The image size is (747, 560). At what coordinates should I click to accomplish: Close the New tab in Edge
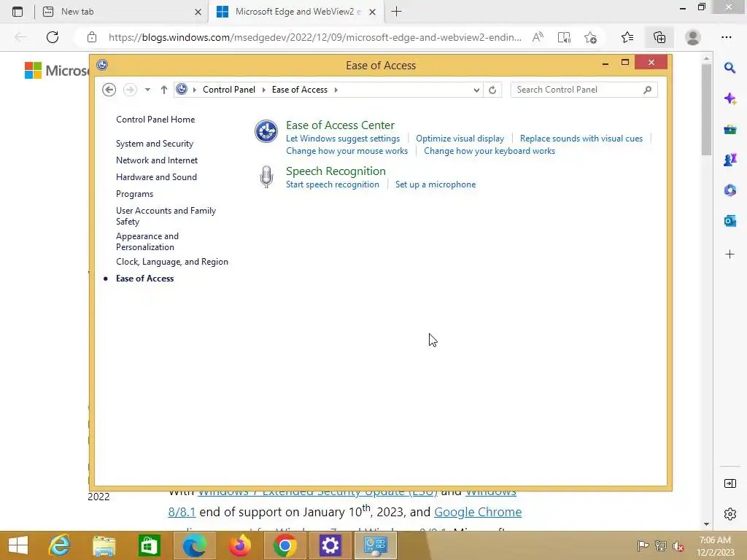click(198, 12)
